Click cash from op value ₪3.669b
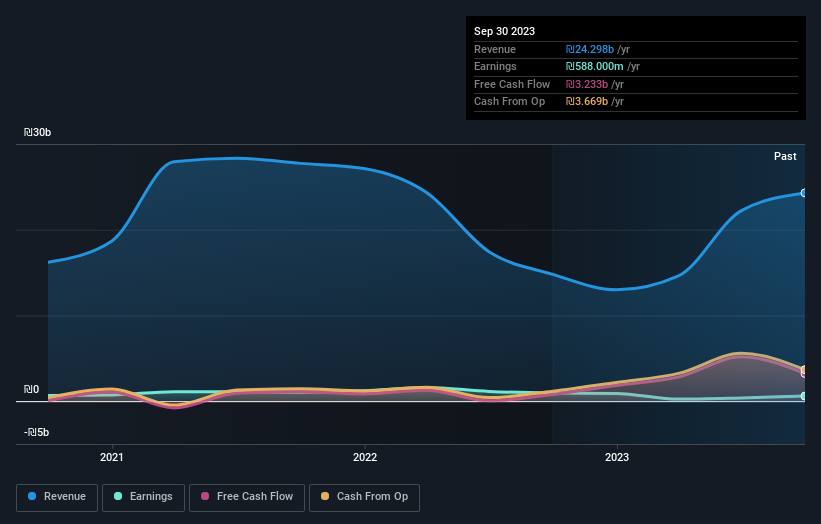 click(x=586, y=102)
